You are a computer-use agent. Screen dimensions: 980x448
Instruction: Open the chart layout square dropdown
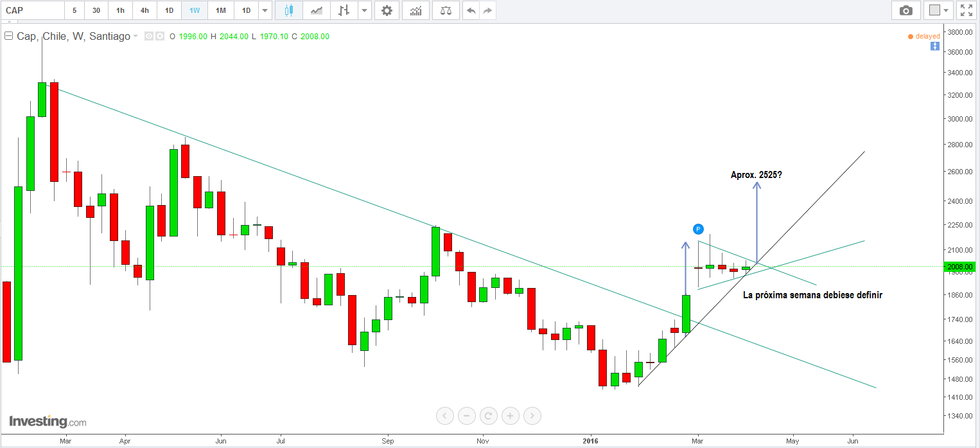[x=939, y=10]
